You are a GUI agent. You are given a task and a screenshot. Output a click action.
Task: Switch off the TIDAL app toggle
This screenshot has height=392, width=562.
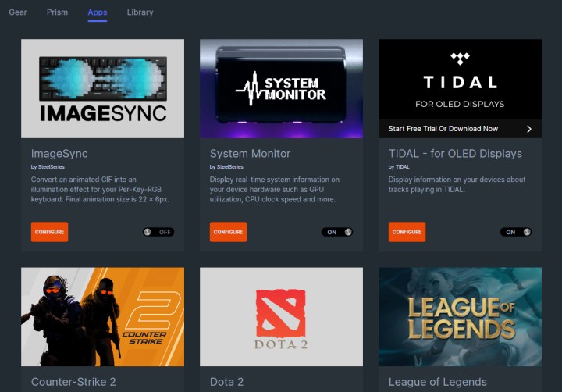pos(516,232)
